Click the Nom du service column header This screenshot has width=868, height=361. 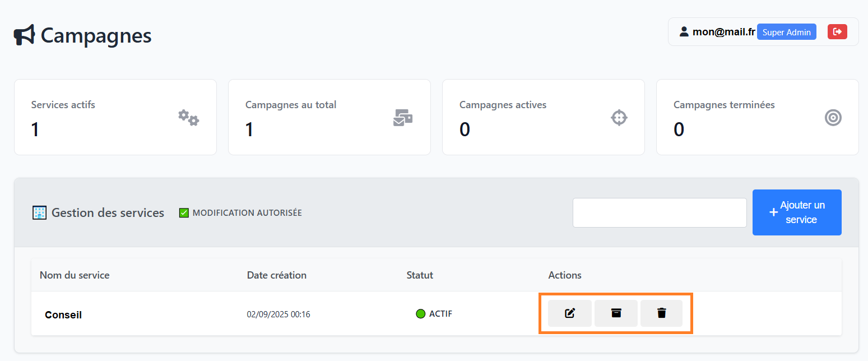75,275
